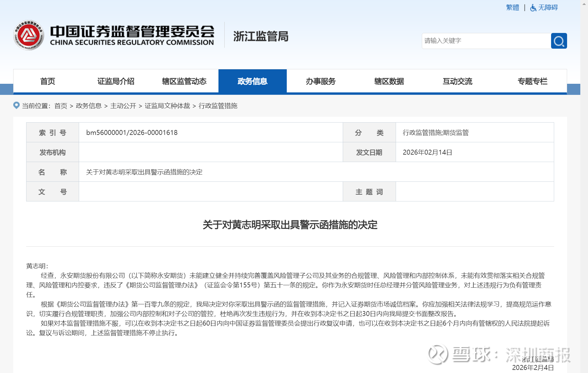Click the CSRC red emblem logo
Screen dimensions: 588x373
click(29, 35)
